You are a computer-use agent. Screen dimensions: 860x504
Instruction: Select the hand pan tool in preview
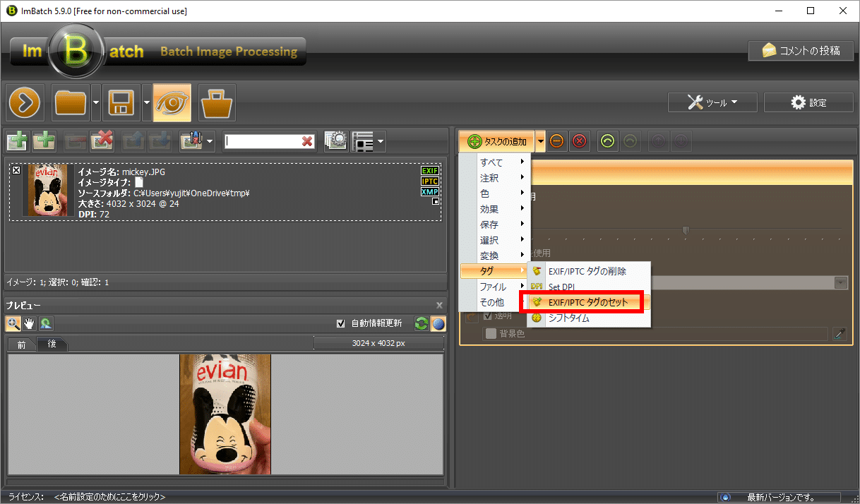pos(30,323)
